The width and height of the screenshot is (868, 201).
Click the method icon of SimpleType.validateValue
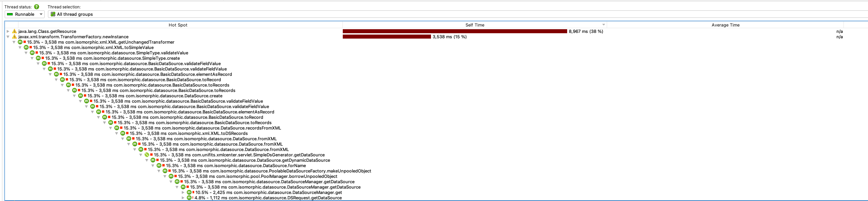pyautogui.click(x=32, y=53)
